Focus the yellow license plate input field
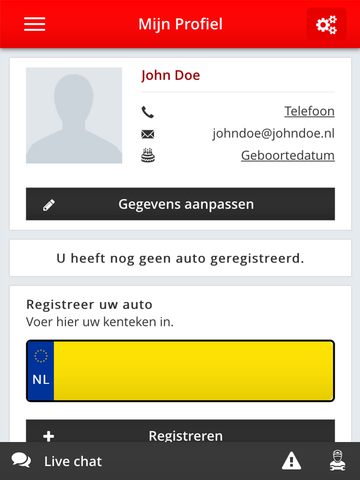 (194, 371)
